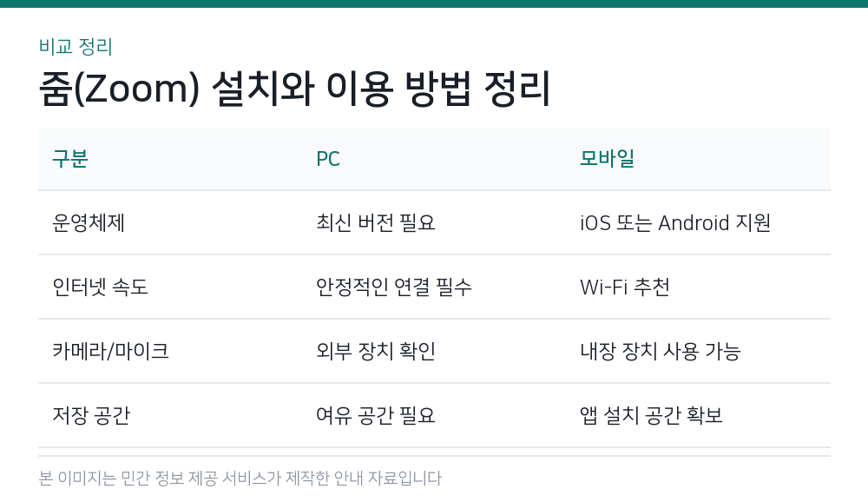Select the 'PC' column header
The height and width of the screenshot is (502, 868).
point(328,159)
